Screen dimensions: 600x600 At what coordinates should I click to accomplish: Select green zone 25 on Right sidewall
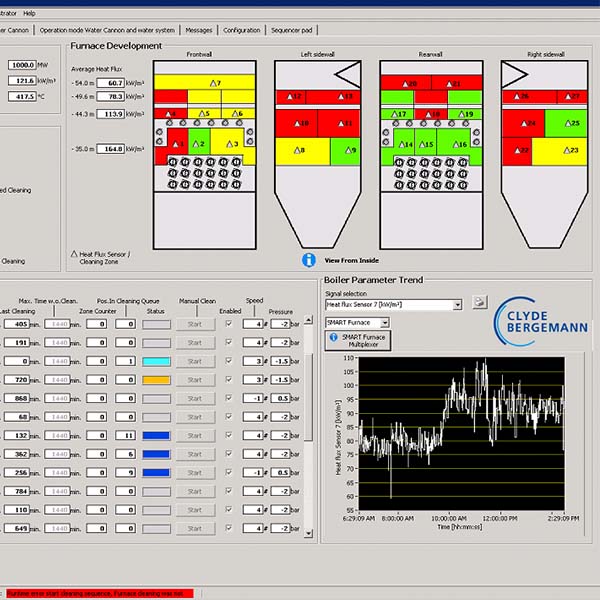[x=566, y=124]
